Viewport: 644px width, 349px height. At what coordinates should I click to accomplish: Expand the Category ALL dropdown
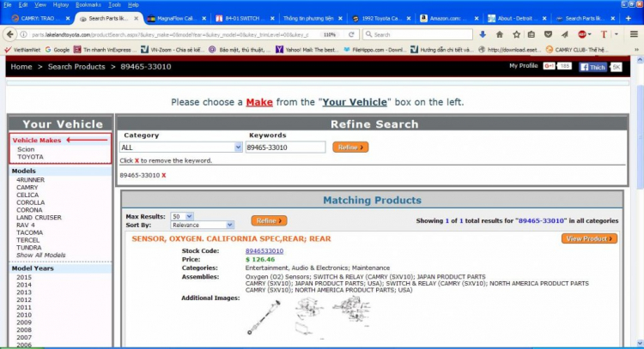(x=238, y=147)
